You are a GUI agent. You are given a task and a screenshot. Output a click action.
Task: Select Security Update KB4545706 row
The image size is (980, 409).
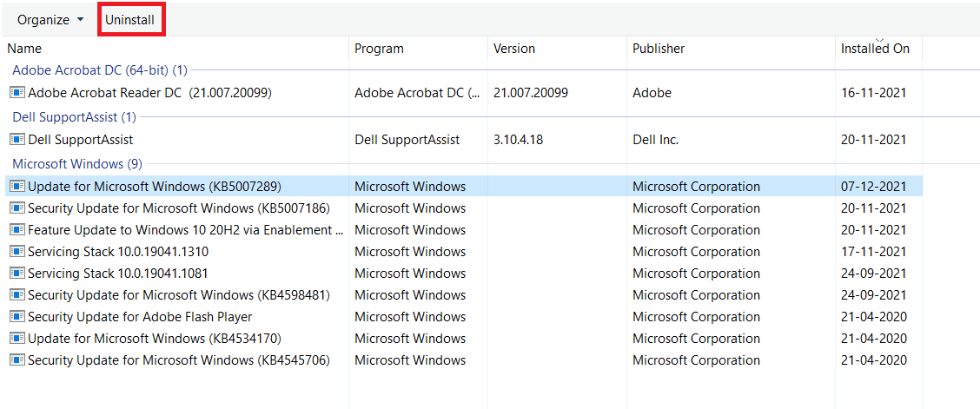178,360
